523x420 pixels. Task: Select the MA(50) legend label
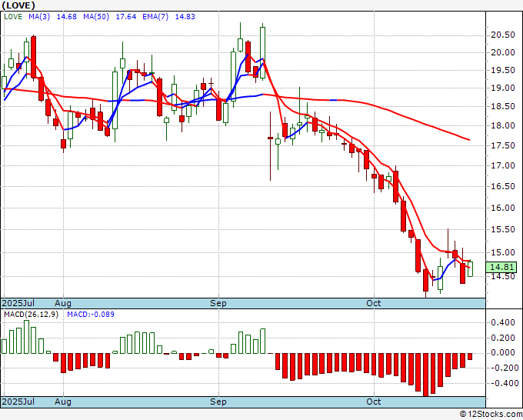coord(96,17)
